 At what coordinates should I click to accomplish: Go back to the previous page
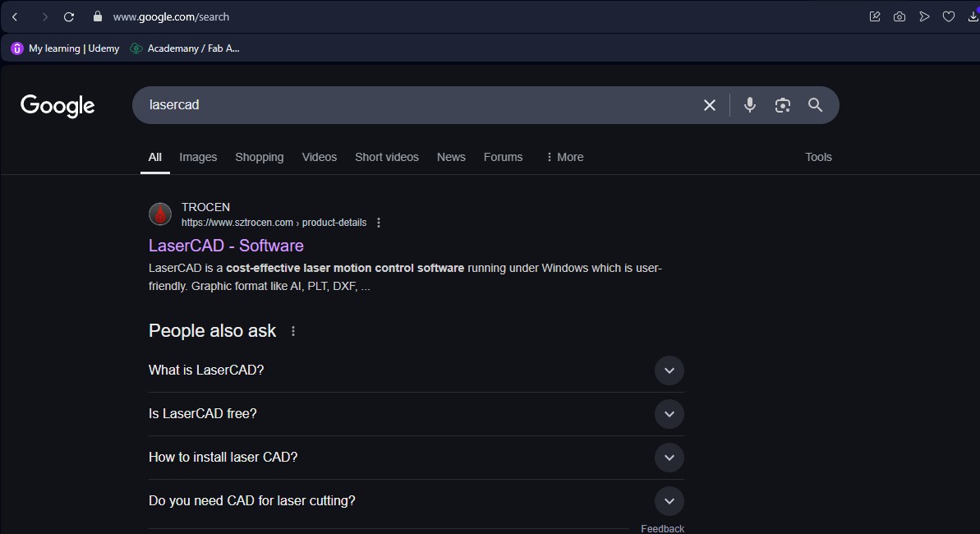click(x=15, y=17)
